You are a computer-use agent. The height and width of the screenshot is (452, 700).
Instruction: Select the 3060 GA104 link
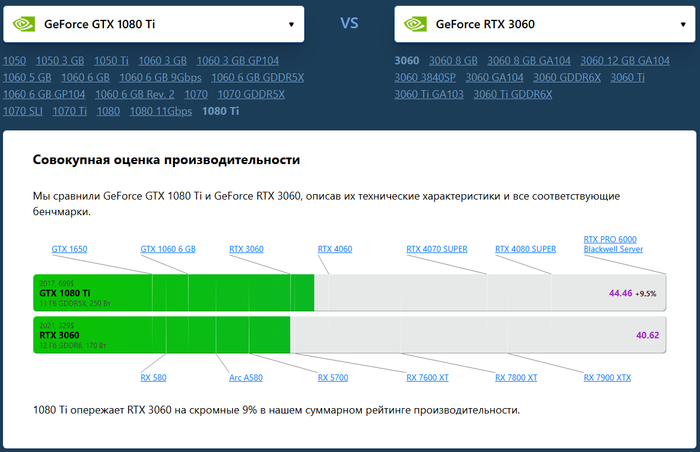pyautogui.click(x=494, y=78)
